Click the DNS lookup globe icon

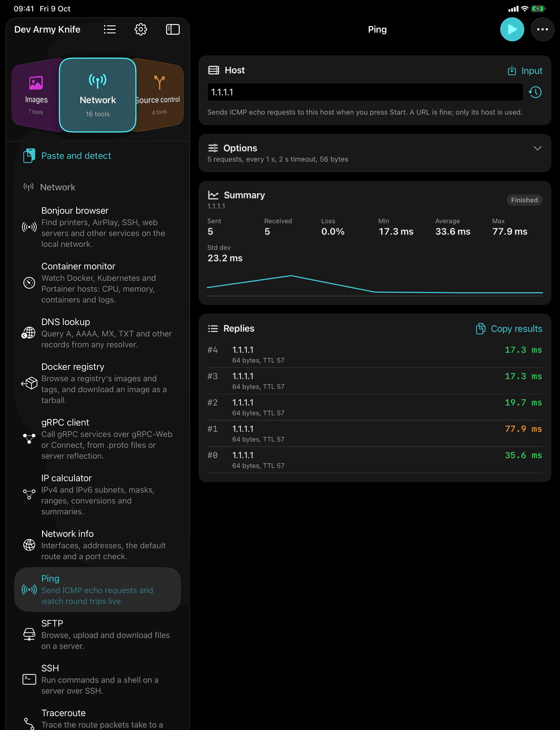[29, 333]
